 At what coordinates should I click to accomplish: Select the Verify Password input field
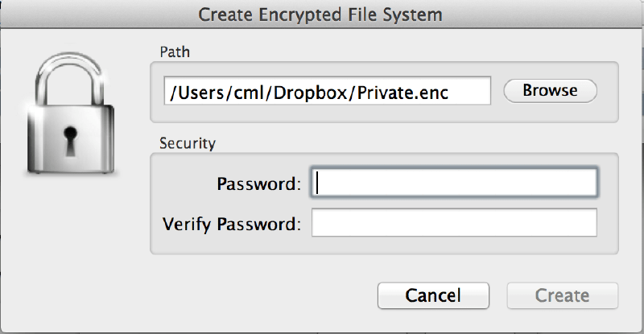pos(455,224)
